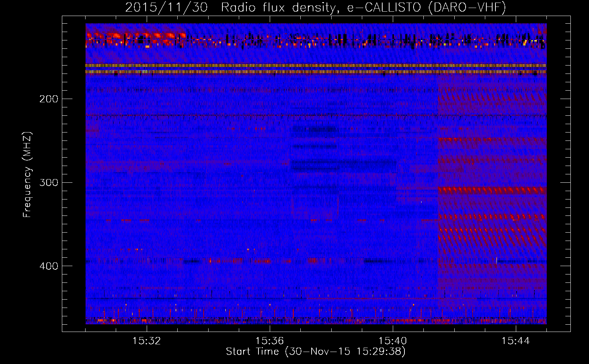
Task: Click the 15:36 time tick label
Action: pyautogui.click(x=270, y=341)
